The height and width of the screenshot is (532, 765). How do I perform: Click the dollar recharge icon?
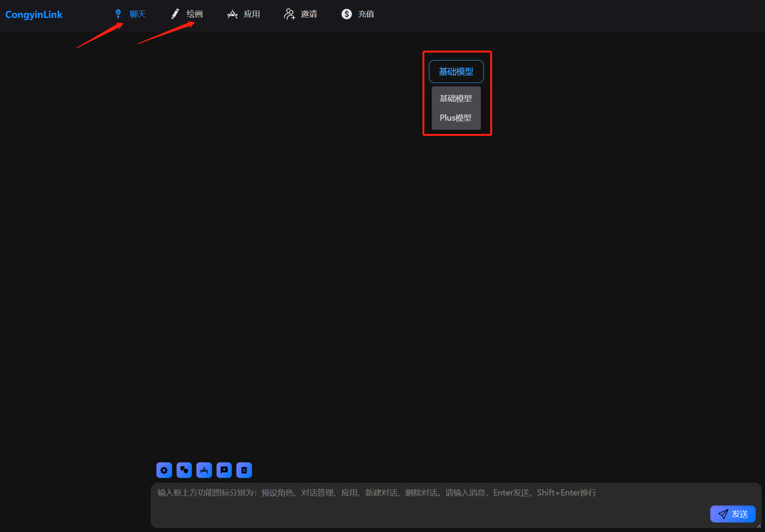click(x=346, y=14)
